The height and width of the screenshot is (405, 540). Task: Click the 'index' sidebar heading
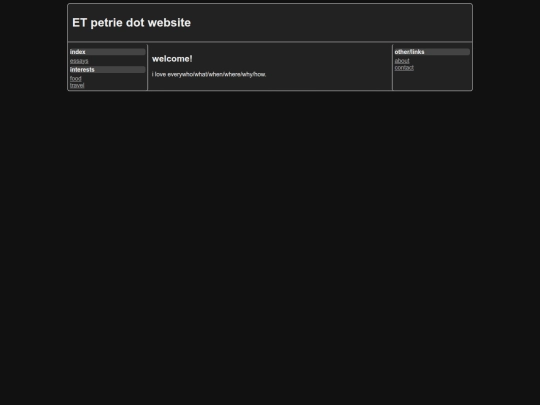(x=107, y=52)
